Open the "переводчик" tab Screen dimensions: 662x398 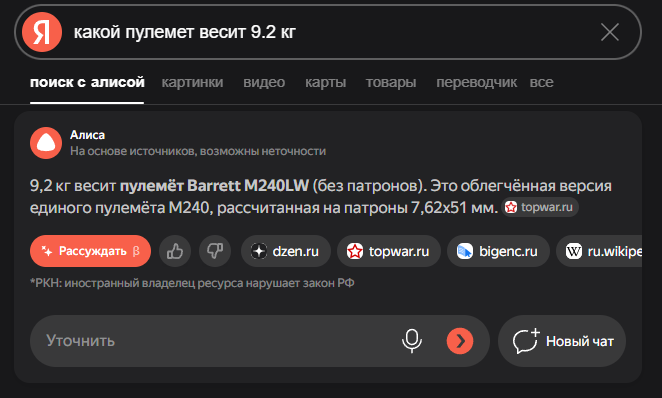tap(476, 82)
